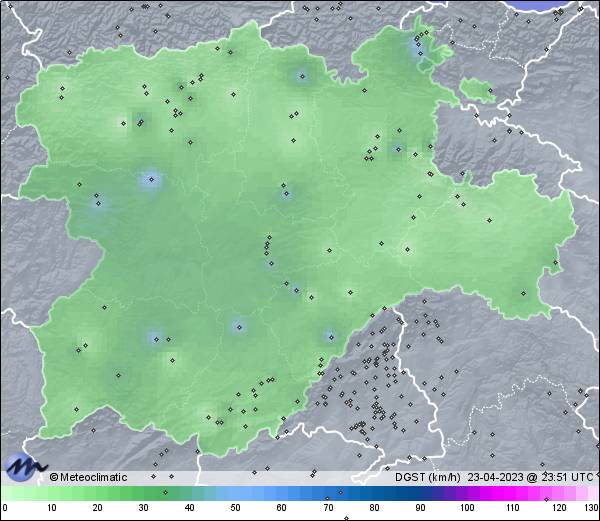Click the 70 label on the scale
This screenshot has height=521, width=600.
click(328, 508)
